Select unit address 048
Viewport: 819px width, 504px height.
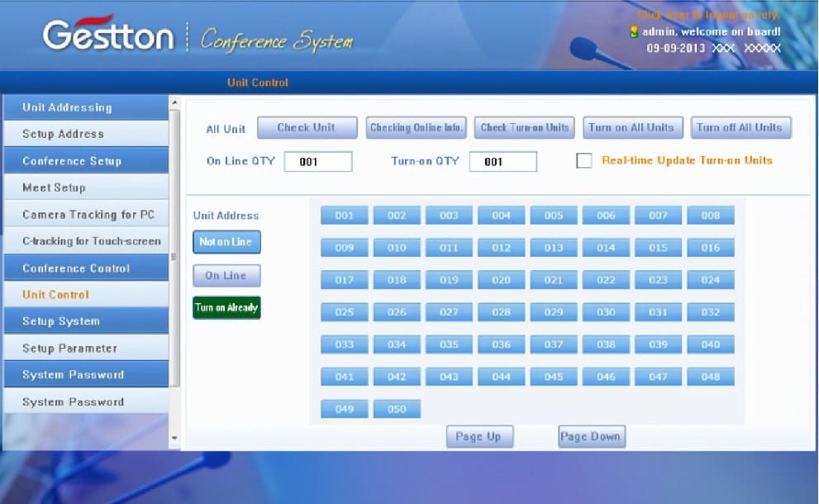tap(711, 377)
